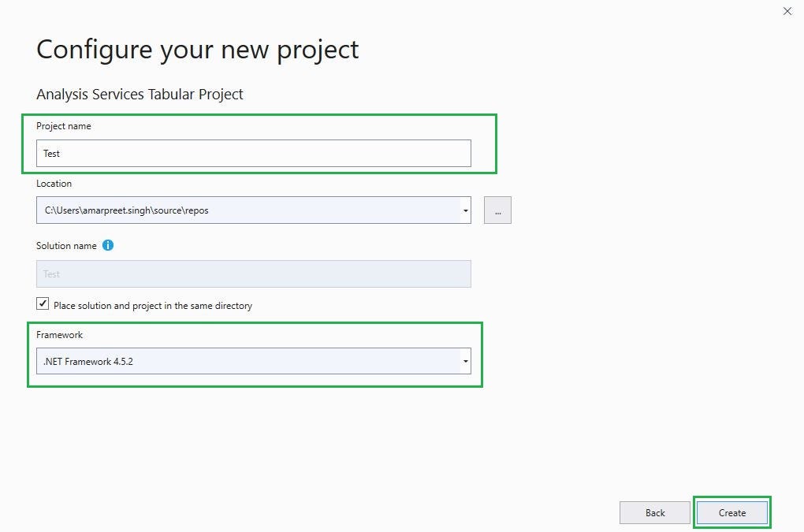Image resolution: width=804 pixels, height=532 pixels.
Task: Click the info icon beside Solution name
Action: (x=108, y=245)
